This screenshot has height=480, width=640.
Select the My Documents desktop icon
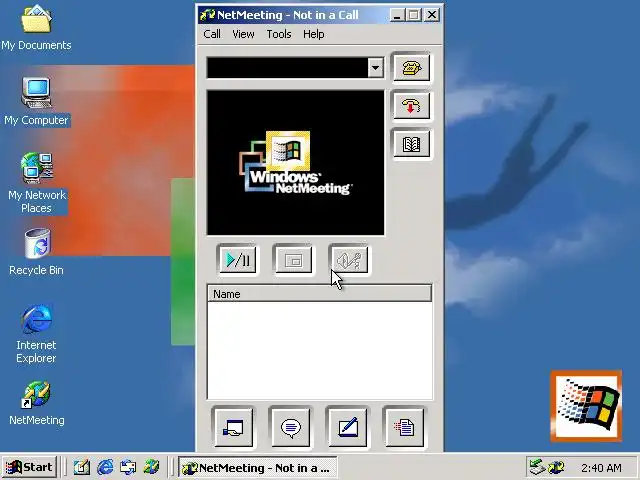point(36,28)
